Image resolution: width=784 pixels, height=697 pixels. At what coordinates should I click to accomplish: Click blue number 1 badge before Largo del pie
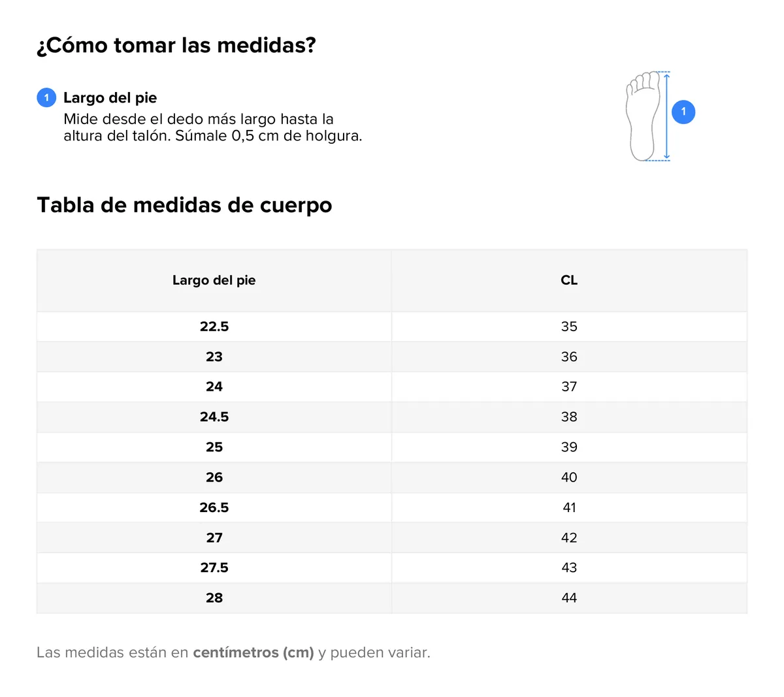click(x=46, y=97)
